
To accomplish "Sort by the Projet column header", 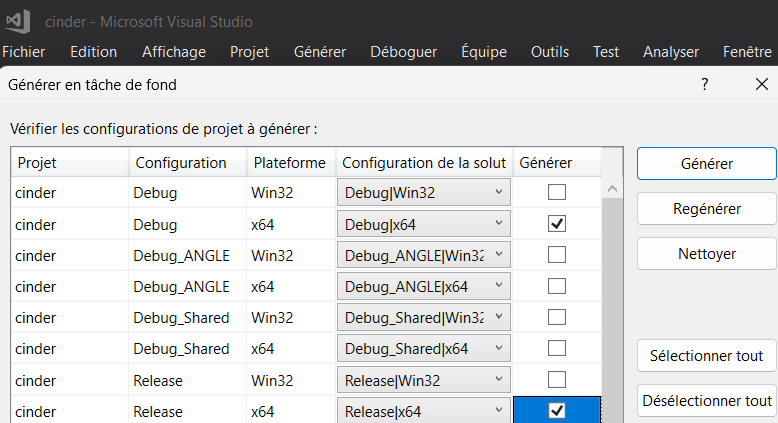I will tap(70, 163).
